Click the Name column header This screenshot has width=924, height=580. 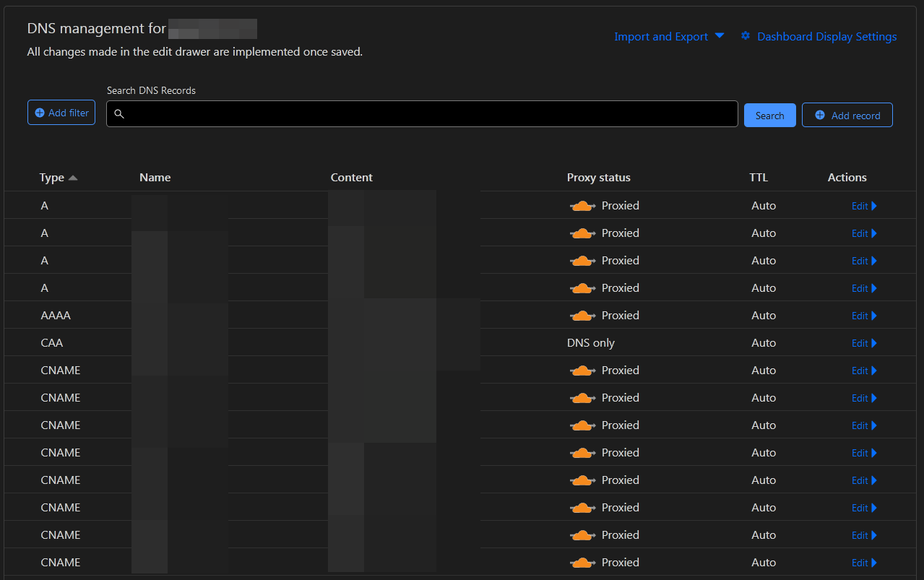155,178
